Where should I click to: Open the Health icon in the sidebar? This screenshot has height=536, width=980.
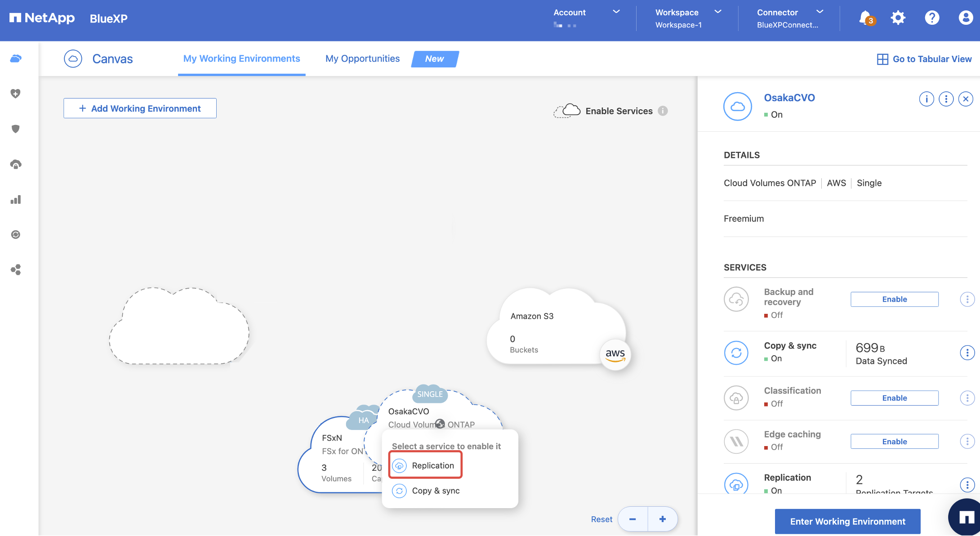pyautogui.click(x=16, y=94)
